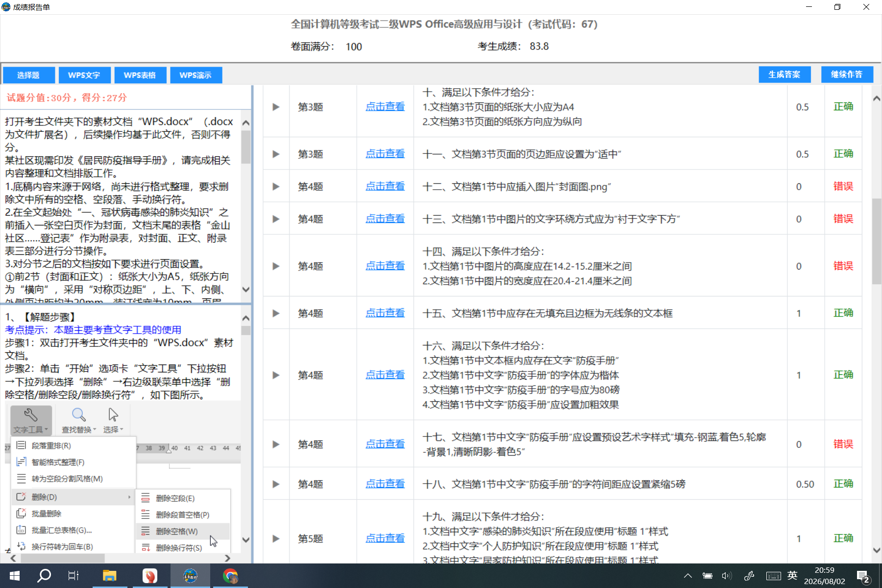Viewport: 882px width, 588px height.
Task: Click down arrow of question text panel scrollbar
Action: [246, 290]
